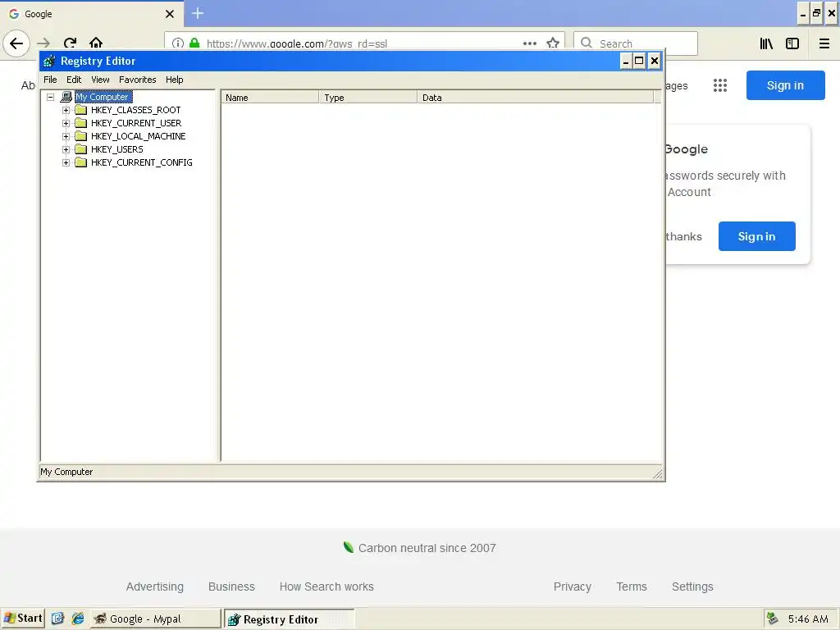Select the HKEY_LOCAL_MACHINE label
The height and width of the screenshot is (630, 840).
pos(138,137)
